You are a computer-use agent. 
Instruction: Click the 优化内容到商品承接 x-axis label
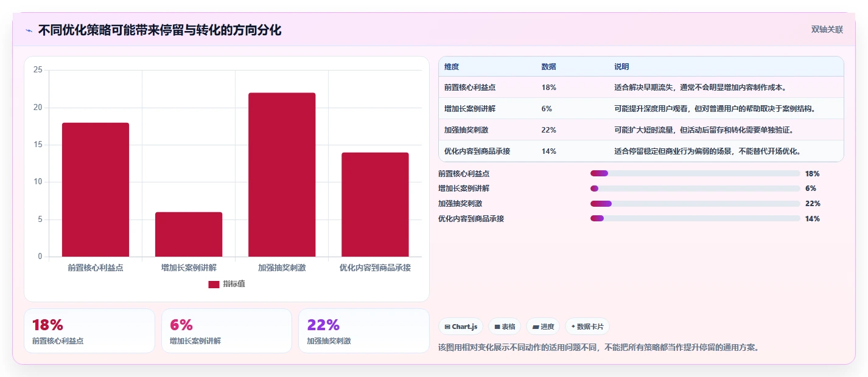[x=375, y=268]
